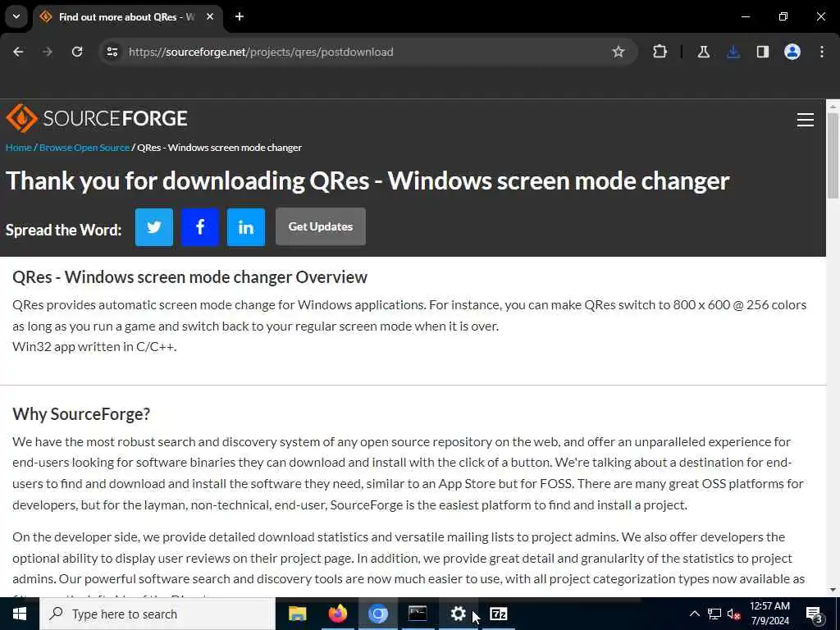840x630 pixels.
Task: Switch to Chrome in taskbar
Action: (377, 614)
